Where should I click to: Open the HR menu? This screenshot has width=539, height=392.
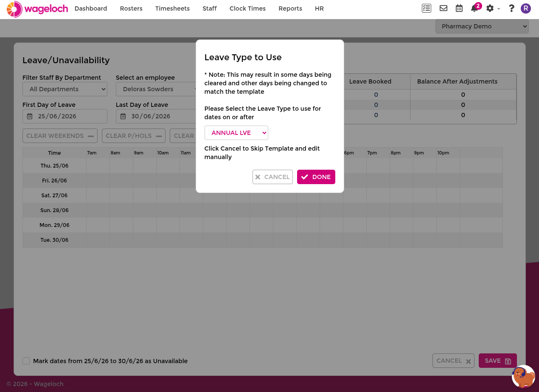click(x=319, y=8)
